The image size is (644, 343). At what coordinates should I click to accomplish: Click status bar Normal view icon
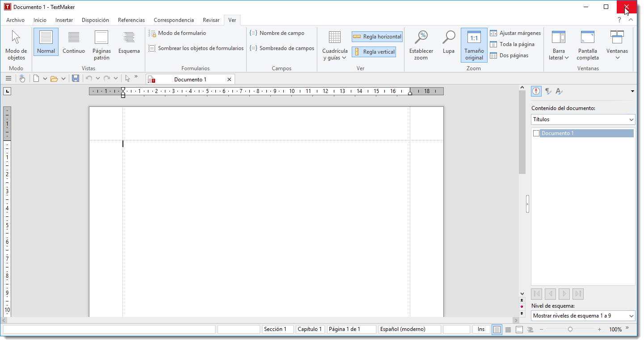497,330
